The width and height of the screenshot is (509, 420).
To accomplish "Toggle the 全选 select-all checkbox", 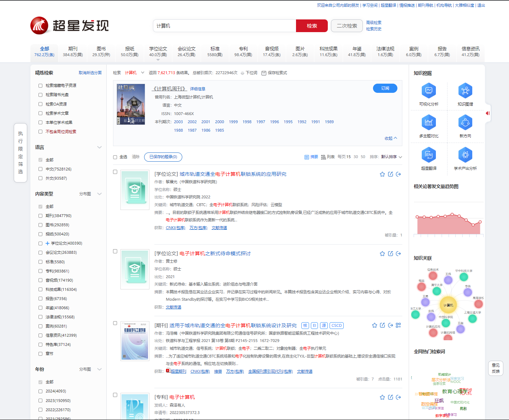I will (x=115, y=157).
